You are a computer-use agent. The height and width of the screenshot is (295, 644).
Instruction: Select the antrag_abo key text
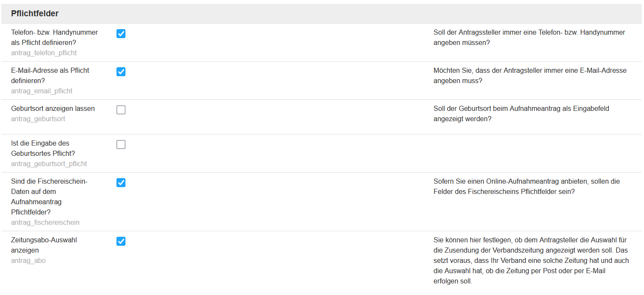click(x=28, y=261)
